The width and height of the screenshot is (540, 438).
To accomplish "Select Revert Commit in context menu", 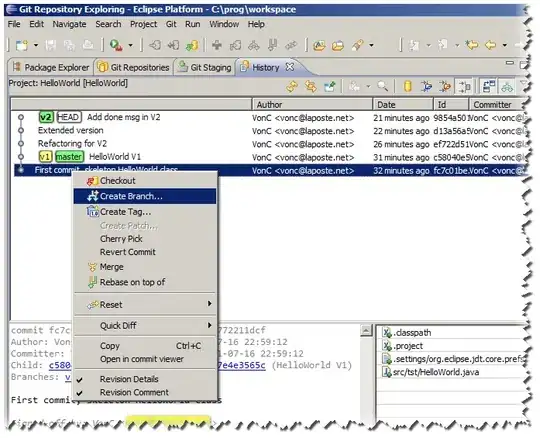I will [145, 252].
